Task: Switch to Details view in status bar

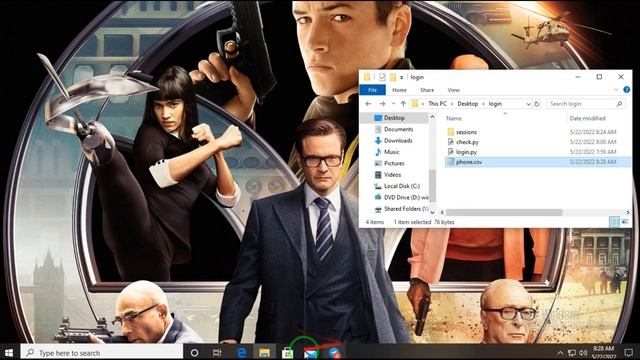Action: 614,222
